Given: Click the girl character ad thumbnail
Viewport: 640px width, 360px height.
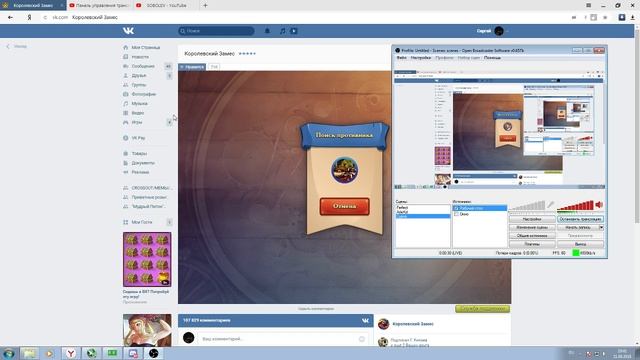Looking at the screenshot, I should pyautogui.click(x=147, y=330).
